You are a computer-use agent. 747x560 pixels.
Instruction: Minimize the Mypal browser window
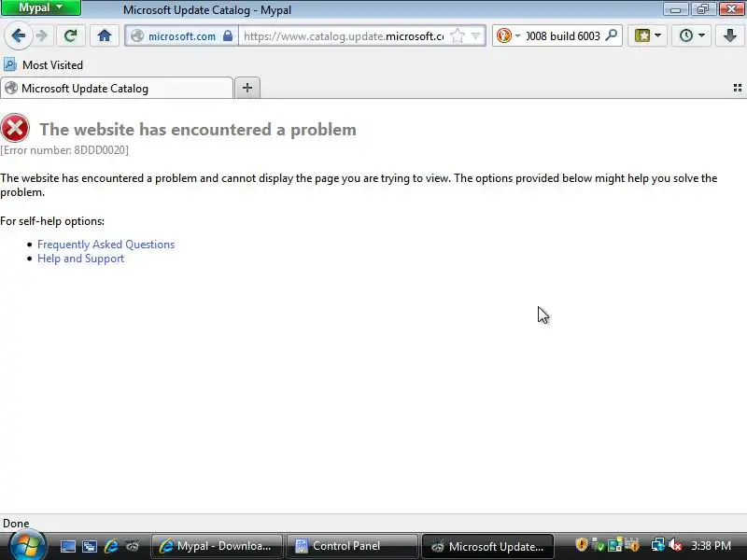tap(675, 8)
